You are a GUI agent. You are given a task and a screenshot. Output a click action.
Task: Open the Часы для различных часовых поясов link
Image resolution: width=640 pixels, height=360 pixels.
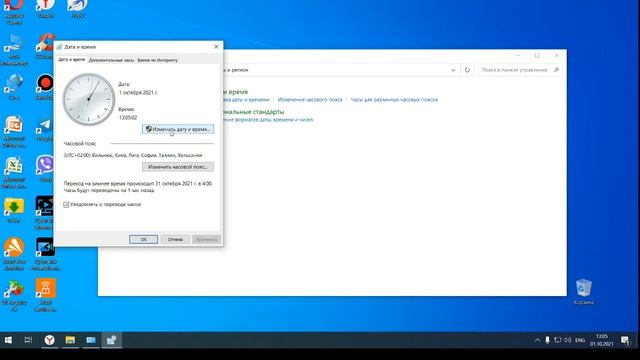[394, 100]
